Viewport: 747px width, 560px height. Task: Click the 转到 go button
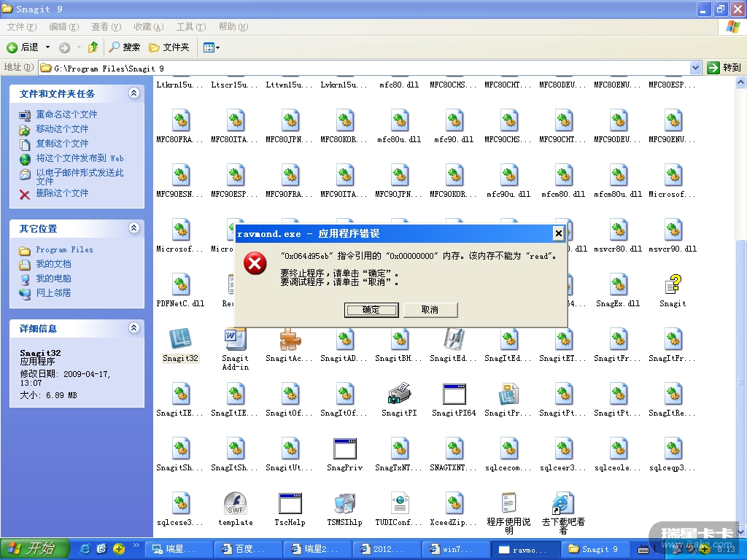point(724,68)
